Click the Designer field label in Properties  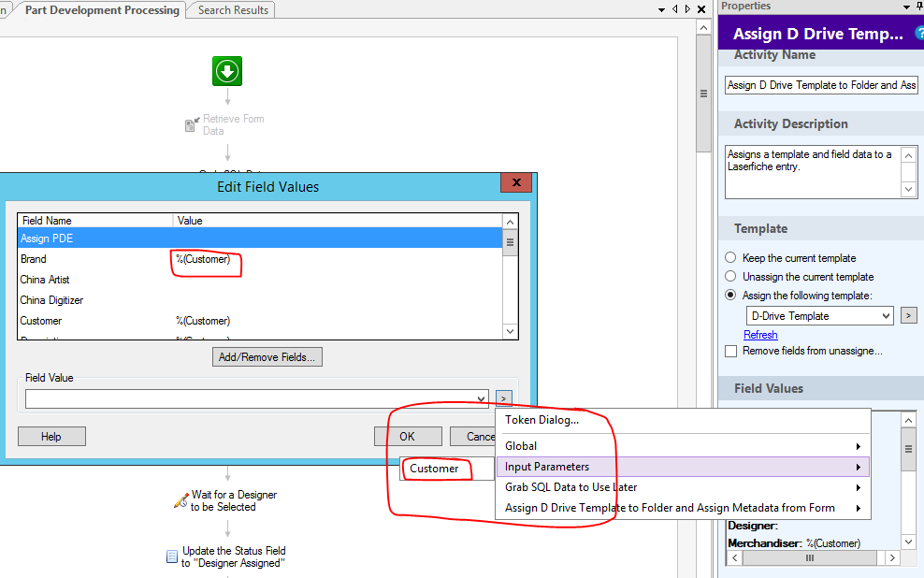[753, 526]
